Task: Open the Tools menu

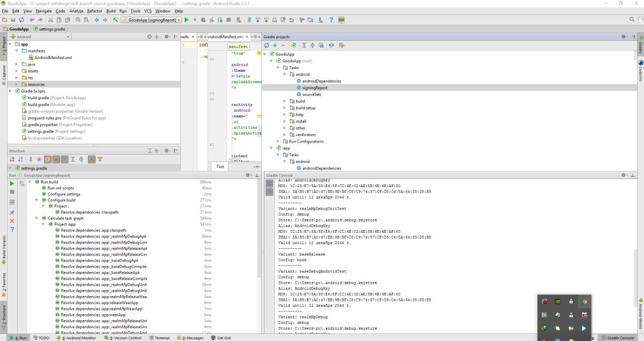Action: tap(135, 11)
